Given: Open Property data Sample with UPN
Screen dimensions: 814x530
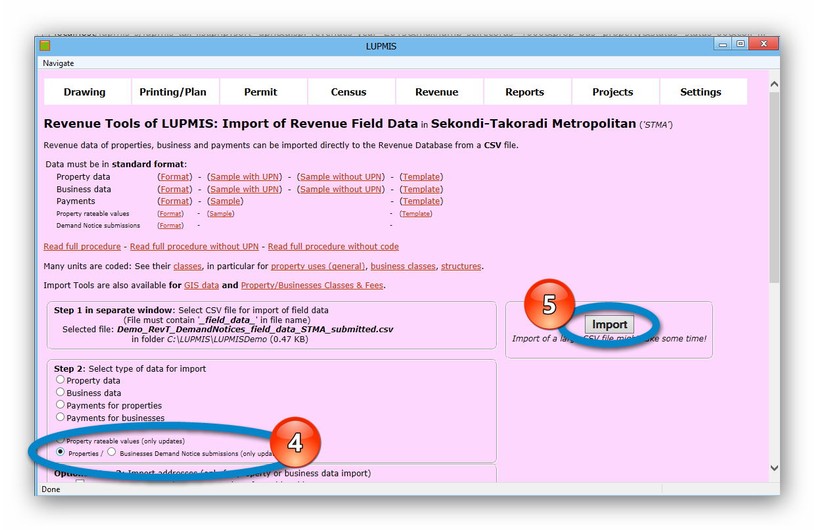Looking at the screenshot, I should point(245,177).
